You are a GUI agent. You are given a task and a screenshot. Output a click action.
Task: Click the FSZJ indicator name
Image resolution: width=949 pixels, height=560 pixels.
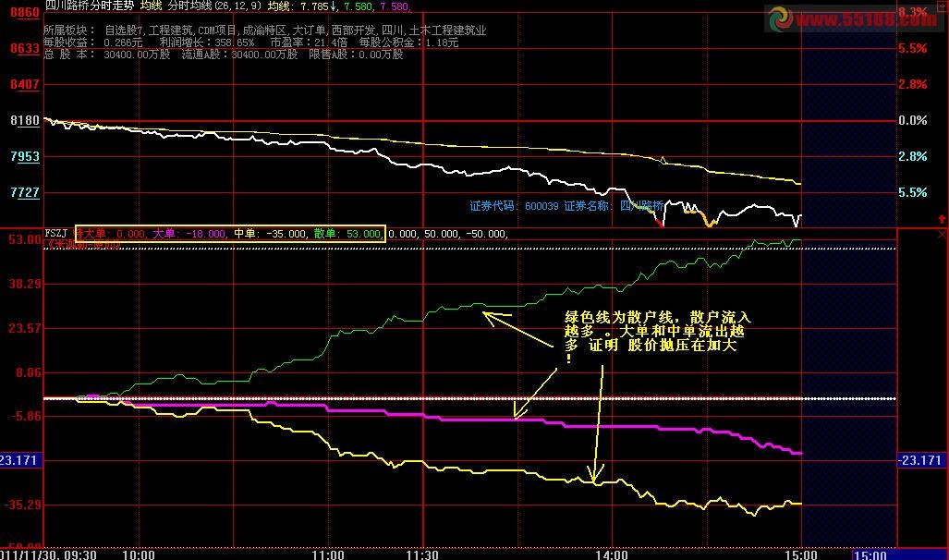point(56,233)
